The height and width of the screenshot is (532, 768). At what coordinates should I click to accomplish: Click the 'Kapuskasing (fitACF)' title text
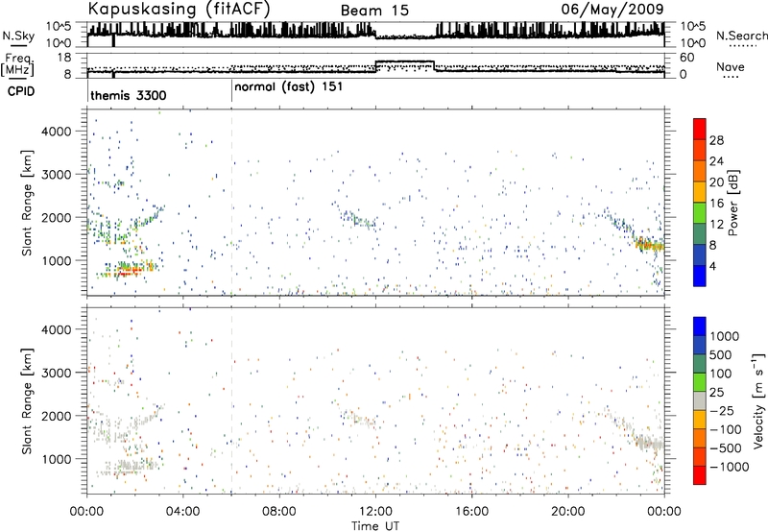179,9
